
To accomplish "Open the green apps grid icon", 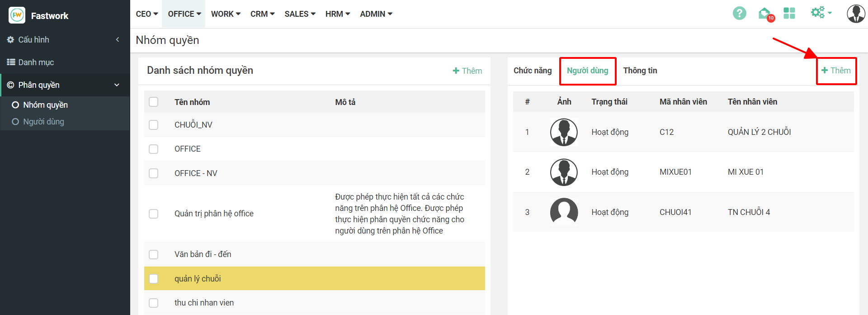I will 789,13.
